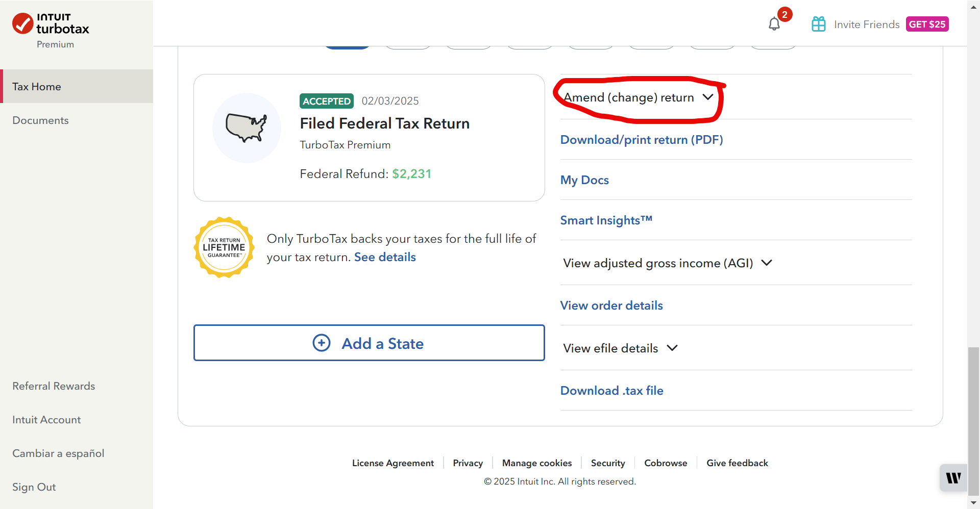Click the GET $25 badge
This screenshot has height=509, width=980.
click(927, 24)
